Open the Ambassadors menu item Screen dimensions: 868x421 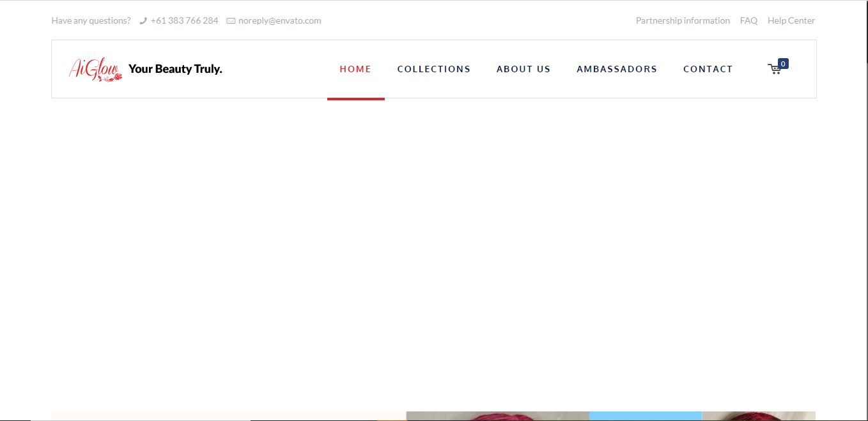click(616, 69)
